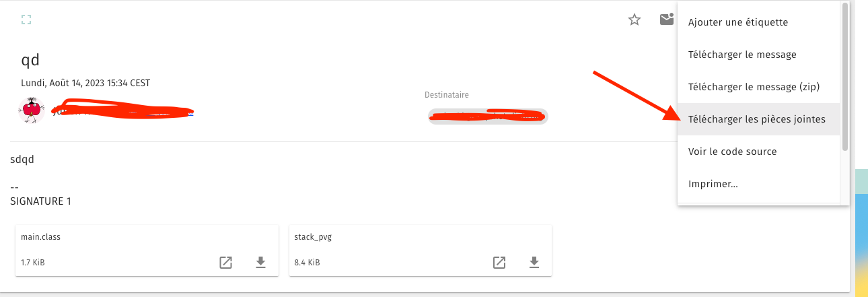Image resolution: width=868 pixels, height=297 pixels.
Task: Click the redacted recipient chip
Action: coord(487,116)
